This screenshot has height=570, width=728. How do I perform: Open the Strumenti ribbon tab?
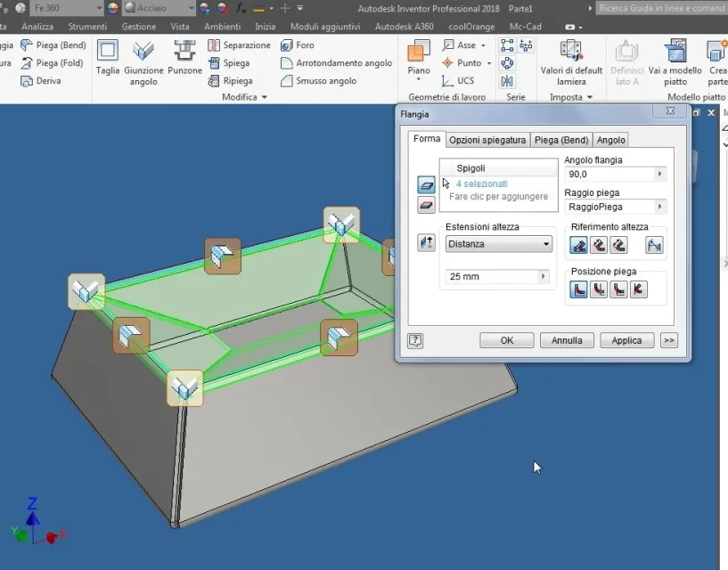tap(87, 27)
